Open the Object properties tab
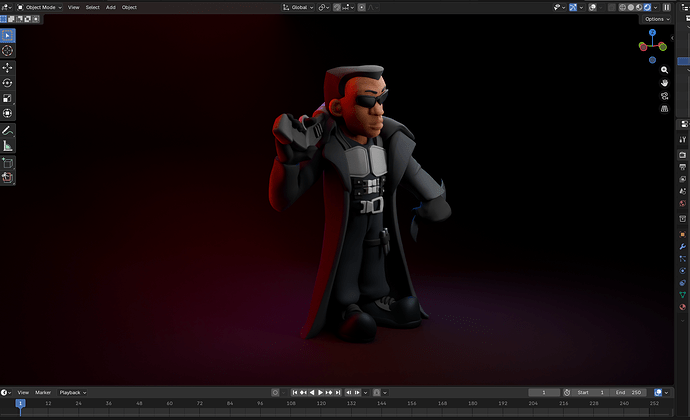This screenshot has height=420, width=690. tap(683, 234)
